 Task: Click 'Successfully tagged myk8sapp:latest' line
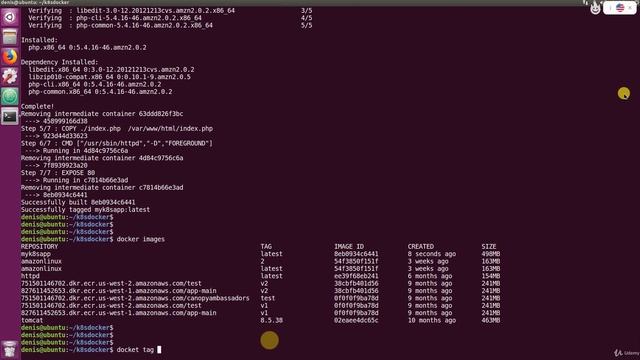(85, 209)
